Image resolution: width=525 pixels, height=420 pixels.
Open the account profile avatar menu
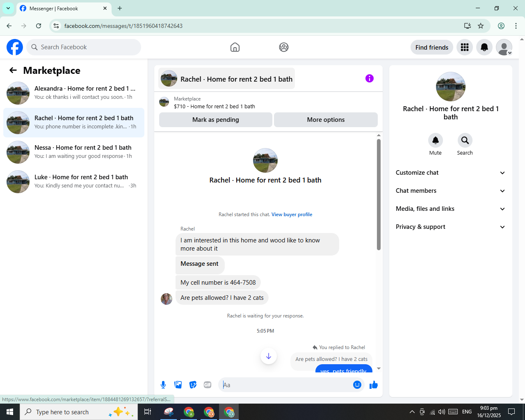pyautogui.click(x=504, y=47)
